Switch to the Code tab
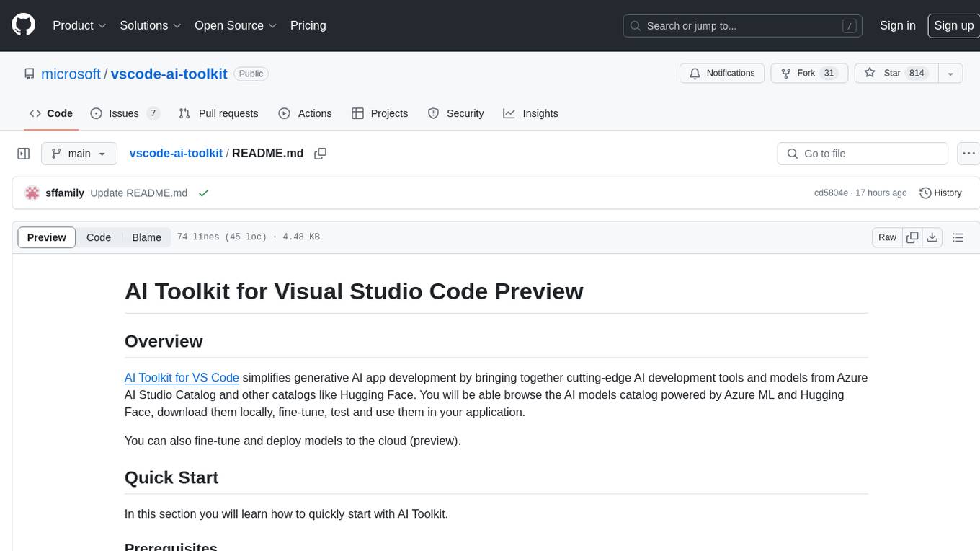 click(x=50, y=113)
